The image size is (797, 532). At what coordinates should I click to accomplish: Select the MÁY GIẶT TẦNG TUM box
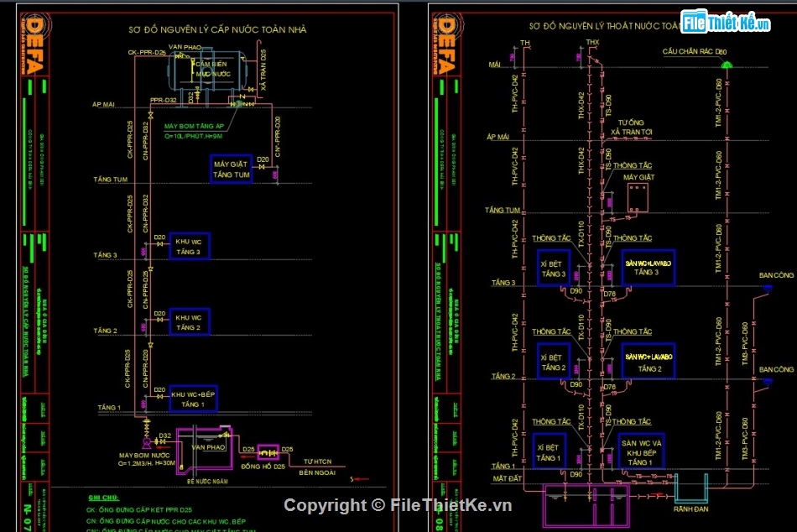(x=231, y=169)
